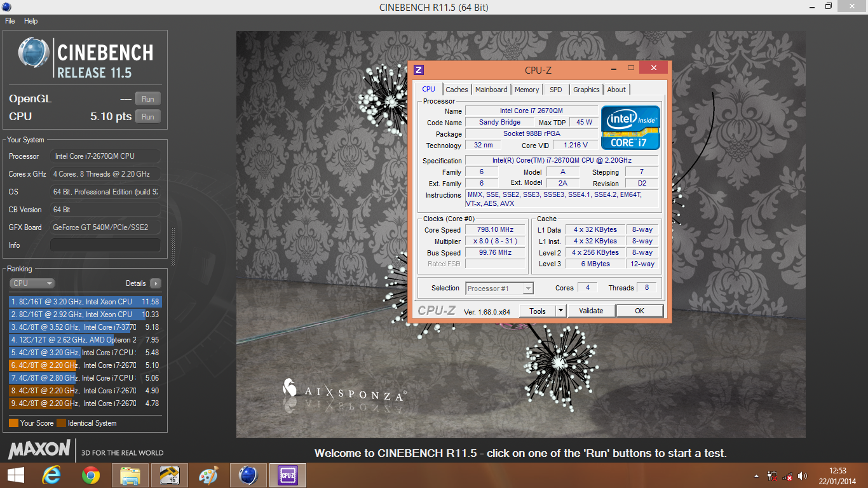This screenshot has height=488, width=868.
Task: Switch to SPD tab in CPU-Z
Action: (x=556, y=90)
